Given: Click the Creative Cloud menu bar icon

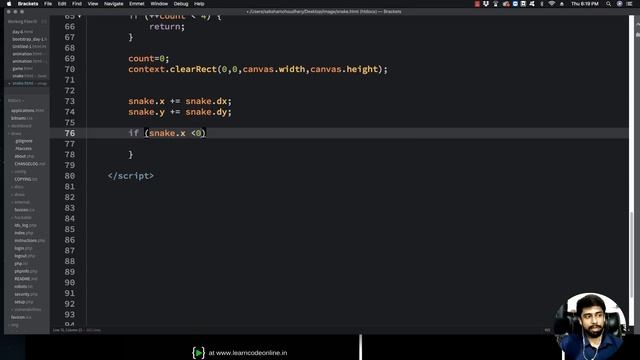Looking at the screenshot, I should [x=506, y=4].
